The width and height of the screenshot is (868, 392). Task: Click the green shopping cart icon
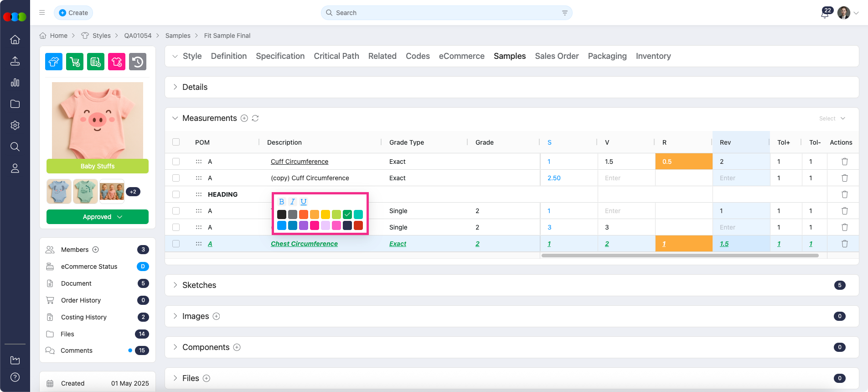click(x=75, y=62)
